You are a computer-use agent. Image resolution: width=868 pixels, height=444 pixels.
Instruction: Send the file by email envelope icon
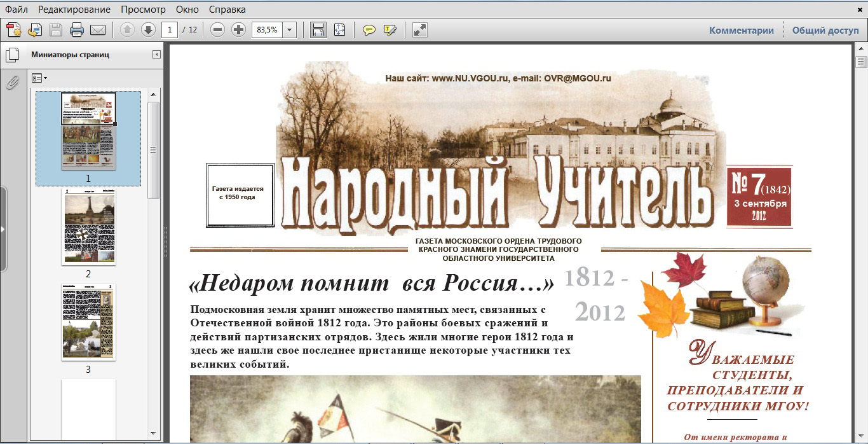(98, 30)
